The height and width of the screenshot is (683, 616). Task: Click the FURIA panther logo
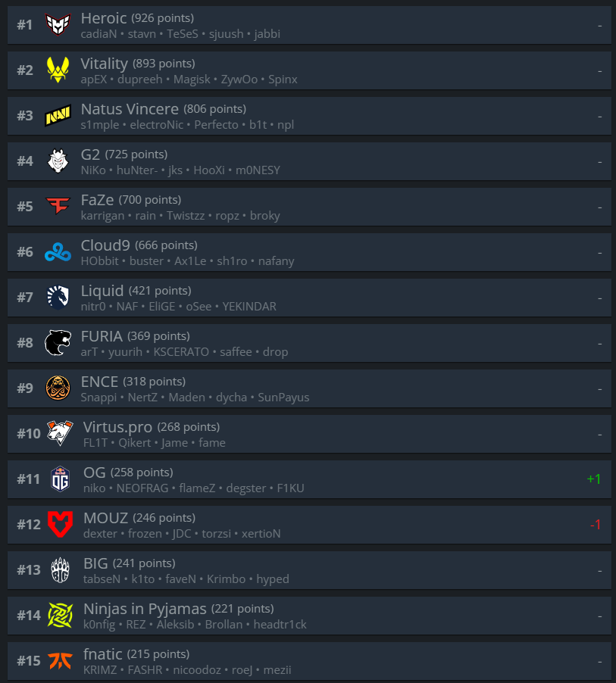tap(58, 343)
